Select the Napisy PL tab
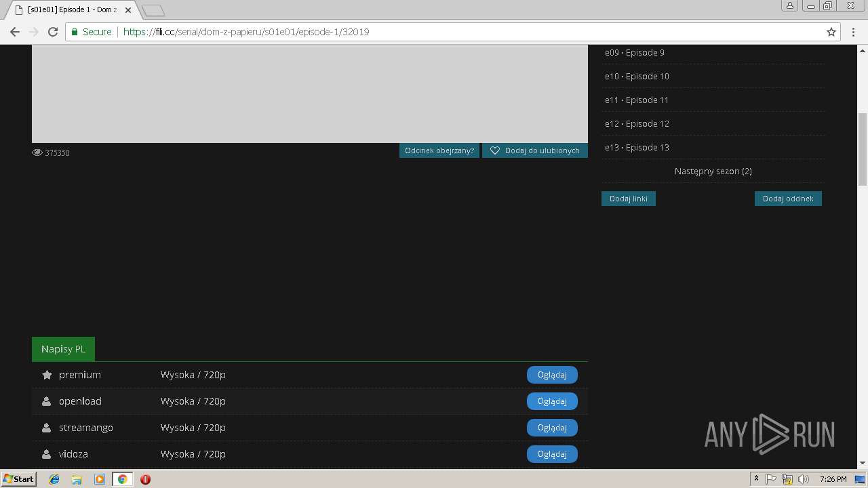 pos(63,349)
